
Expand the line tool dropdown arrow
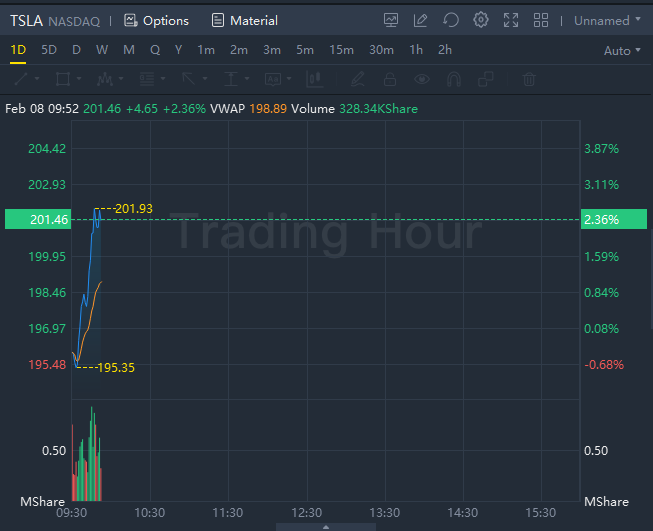(x=37, y=78)
